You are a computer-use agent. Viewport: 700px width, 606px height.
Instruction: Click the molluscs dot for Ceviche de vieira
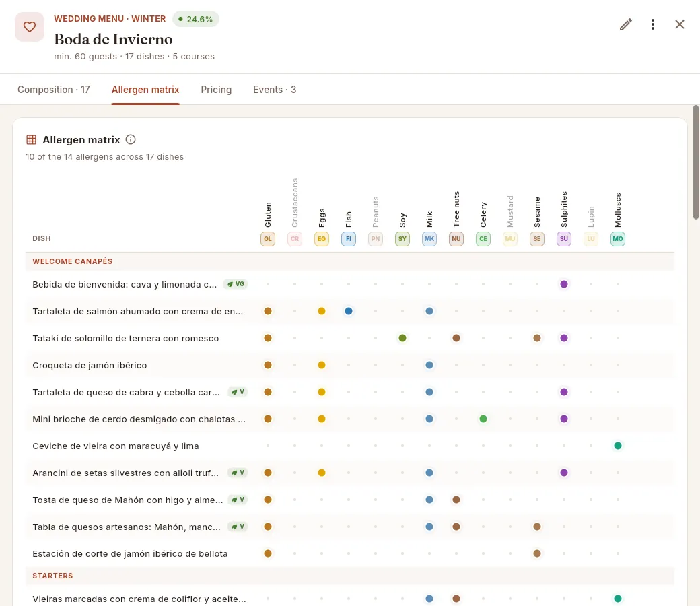click(618, 446)
